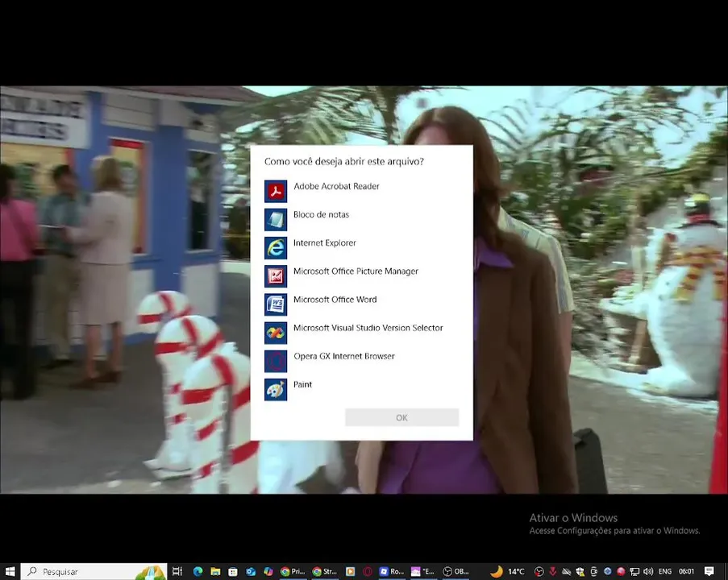Click Microsoft Visual Studio Version Selector label
Viewport: 728px width, 580px height.
click(x=368, y=328)
